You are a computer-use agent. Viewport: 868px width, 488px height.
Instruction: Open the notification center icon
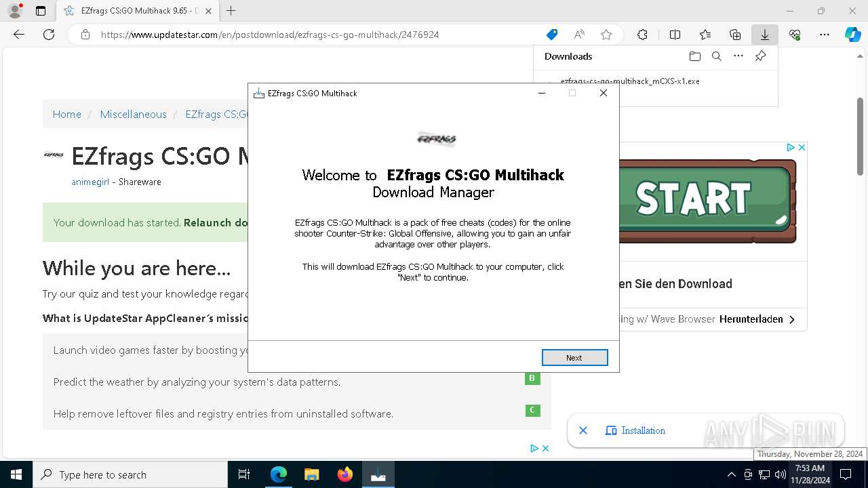point(846,474)
